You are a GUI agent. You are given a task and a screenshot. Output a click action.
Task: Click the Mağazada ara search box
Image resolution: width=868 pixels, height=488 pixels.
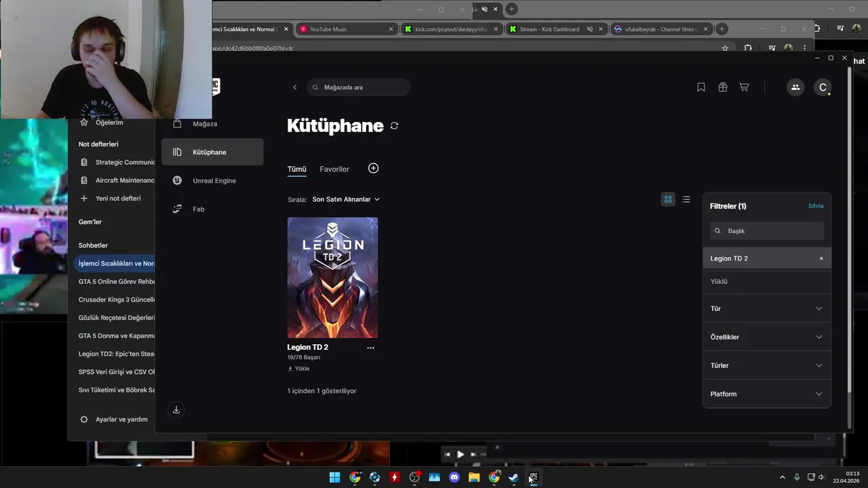[x=359, y=87]
